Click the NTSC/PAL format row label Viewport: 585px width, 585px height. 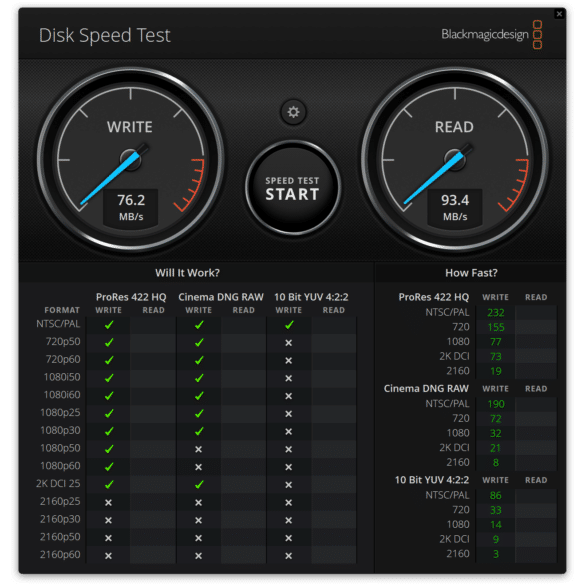(58, 324)
